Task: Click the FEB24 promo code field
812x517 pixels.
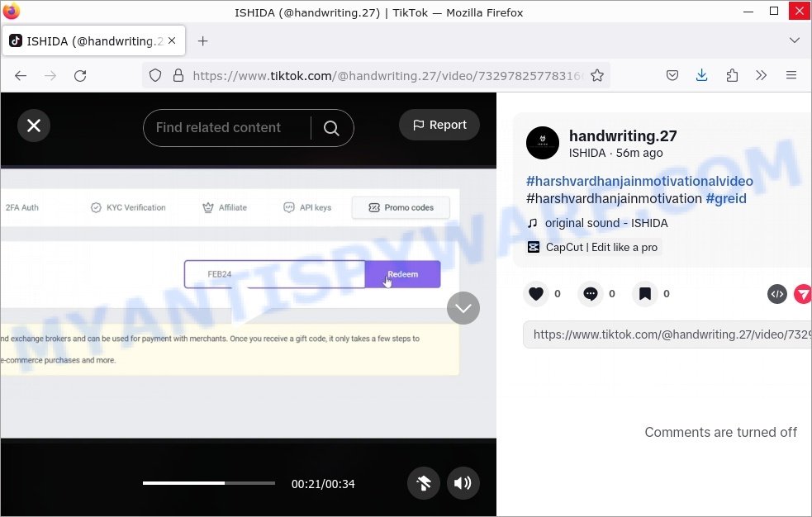Action: click(275, 274)
